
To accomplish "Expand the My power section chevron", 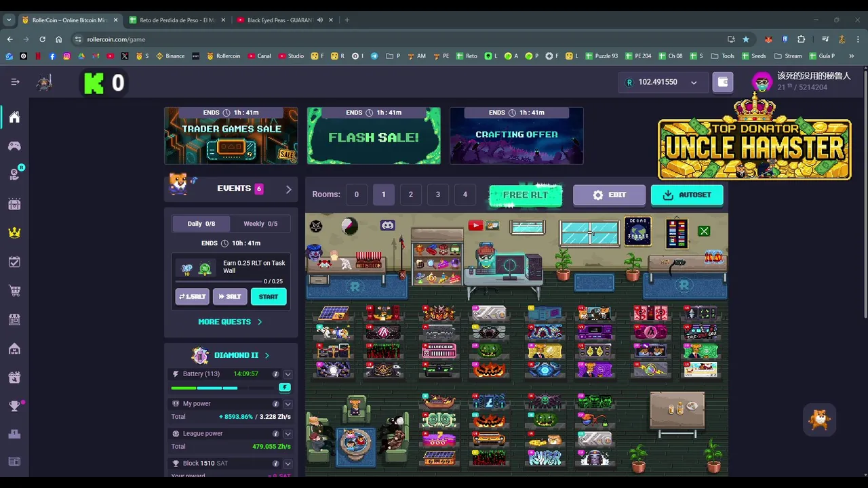I will 288,404.
